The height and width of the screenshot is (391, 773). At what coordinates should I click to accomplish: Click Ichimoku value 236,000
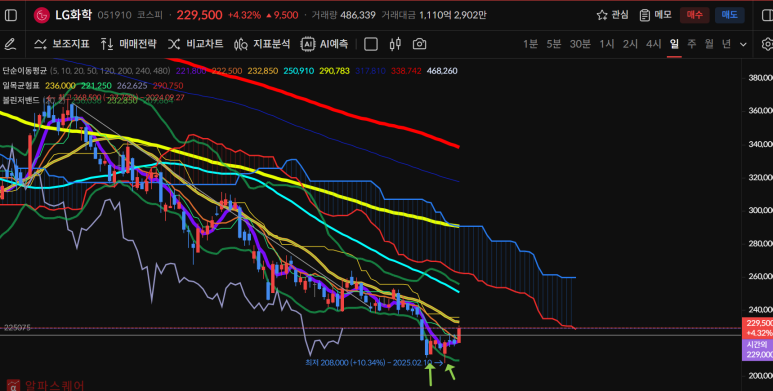point(60,86)
